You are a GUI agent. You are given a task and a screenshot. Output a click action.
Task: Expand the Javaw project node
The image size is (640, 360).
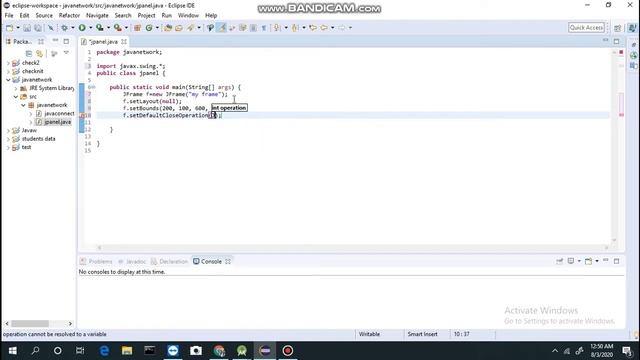click(8, 131)
